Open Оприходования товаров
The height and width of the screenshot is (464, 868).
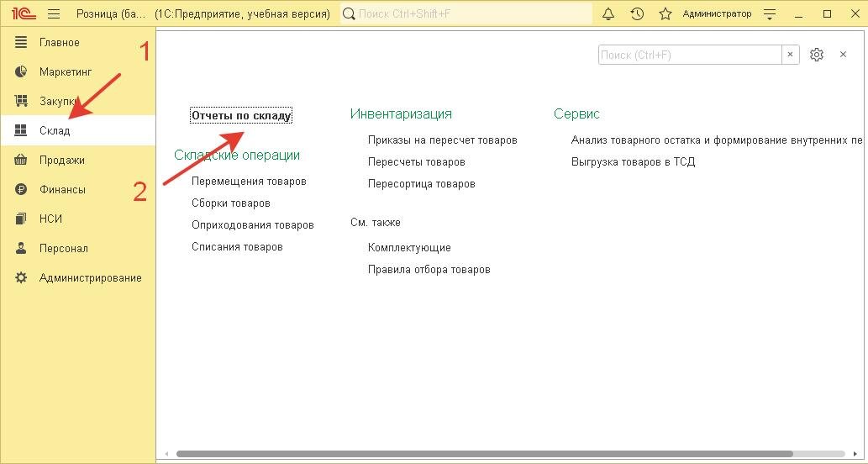tap(253, 224)
